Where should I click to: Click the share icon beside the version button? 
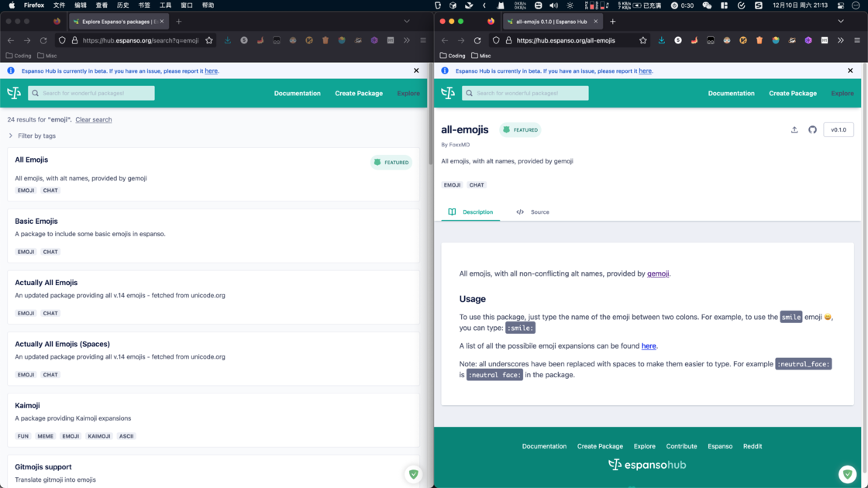point(794,130)
